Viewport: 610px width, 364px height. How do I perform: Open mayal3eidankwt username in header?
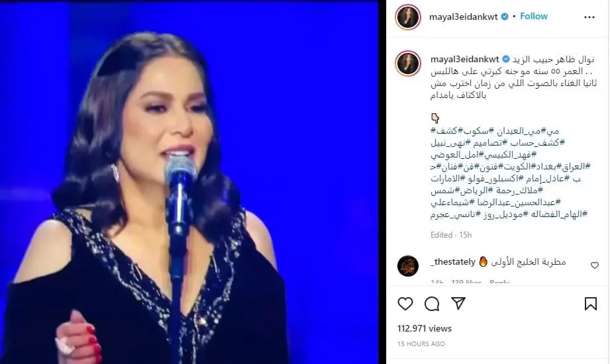pos(464,17)
